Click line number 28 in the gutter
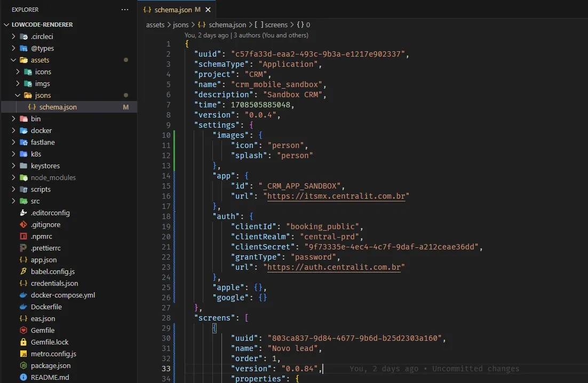Screen dimensions: 588x383 [166, 318]
